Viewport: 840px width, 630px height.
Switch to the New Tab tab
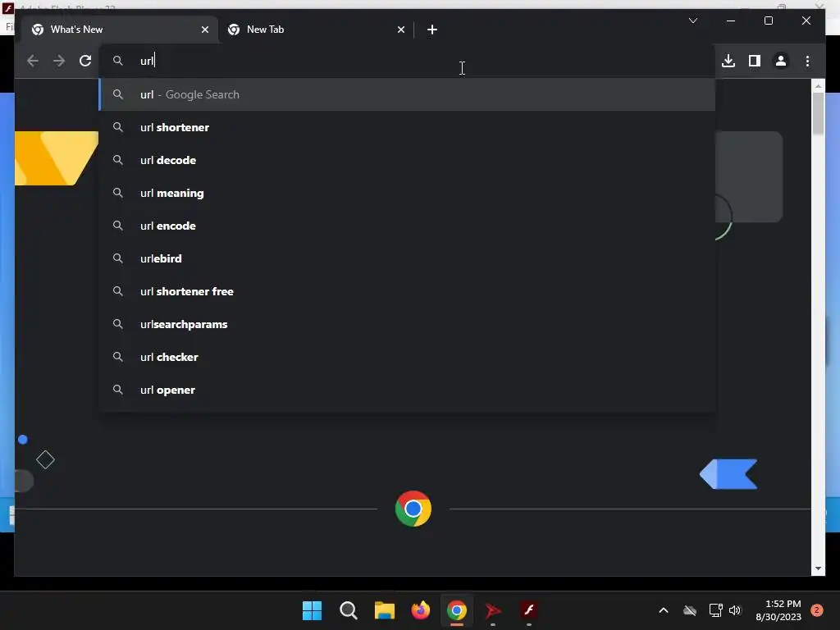(316, 30)
